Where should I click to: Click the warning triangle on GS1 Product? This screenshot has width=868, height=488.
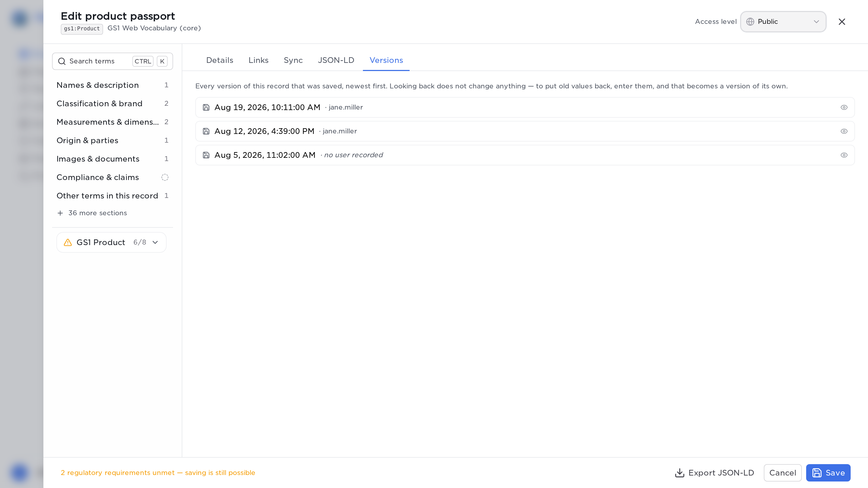click(68, 242)
